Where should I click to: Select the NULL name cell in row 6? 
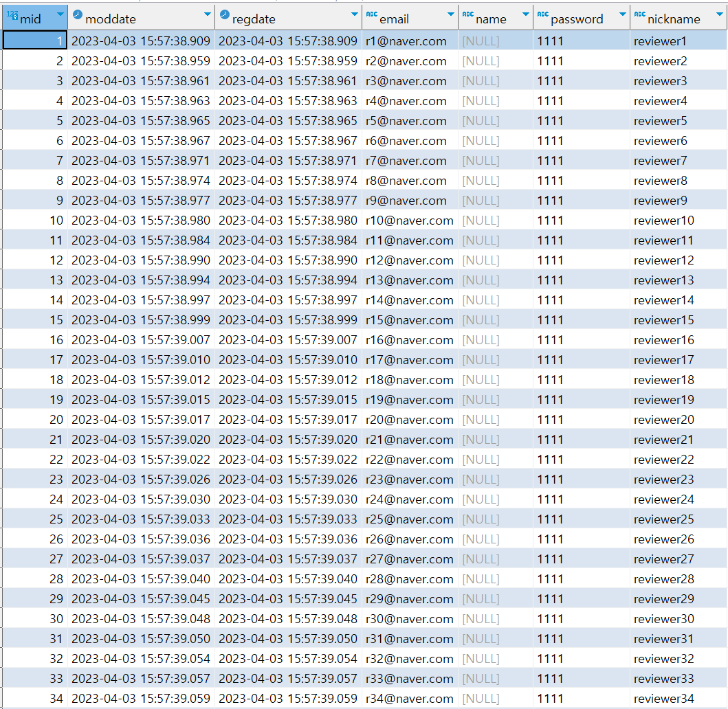496,141
